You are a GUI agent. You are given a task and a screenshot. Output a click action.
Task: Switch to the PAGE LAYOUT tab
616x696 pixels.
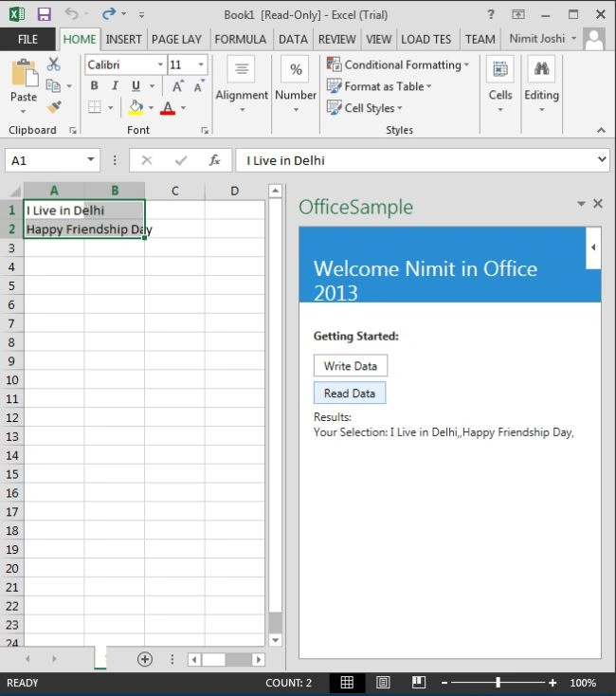tap(176, 40)
